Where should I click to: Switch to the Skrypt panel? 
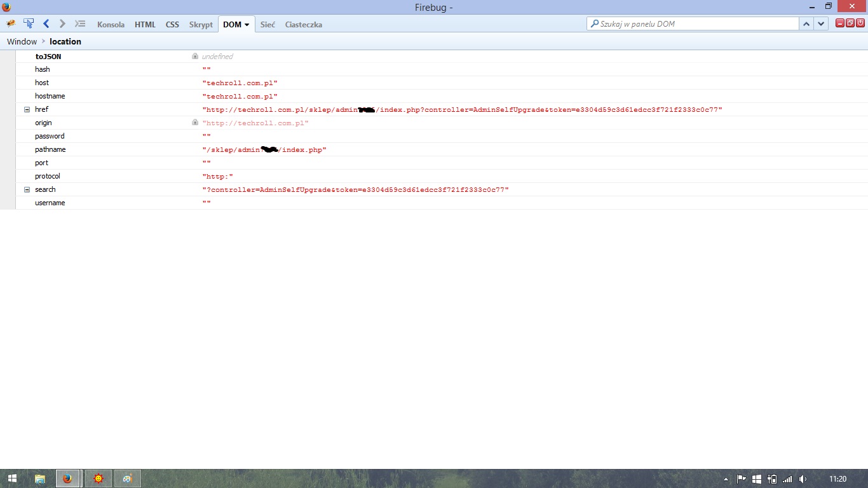(201, 25)
